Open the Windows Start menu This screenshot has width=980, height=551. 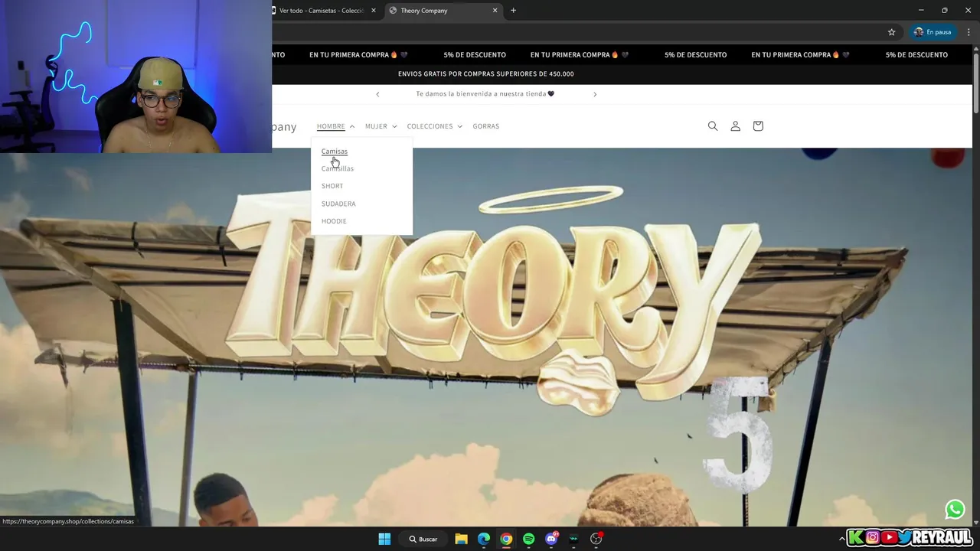tap(384, 539)
